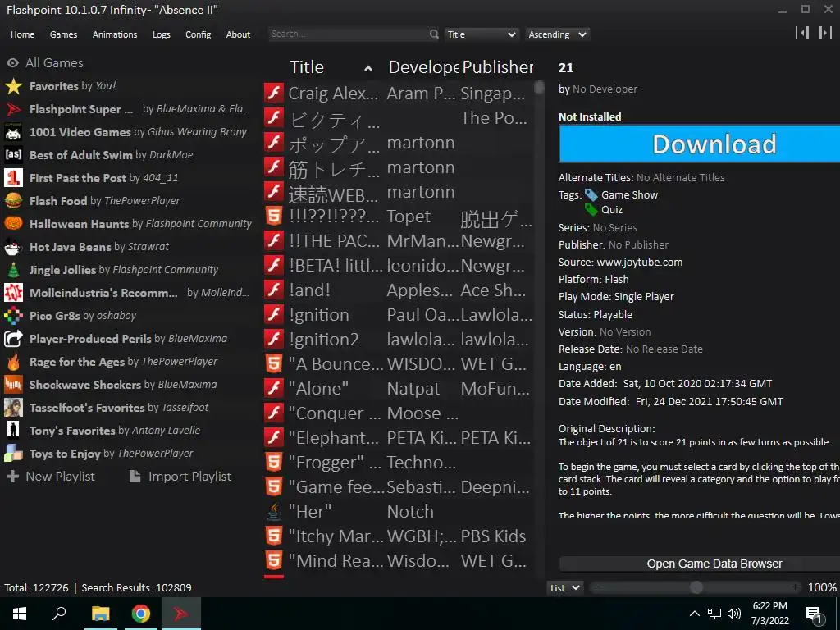The image size is (840, 630).
Task: Open Favorites playlist star icon
Action: pos(13,86)
